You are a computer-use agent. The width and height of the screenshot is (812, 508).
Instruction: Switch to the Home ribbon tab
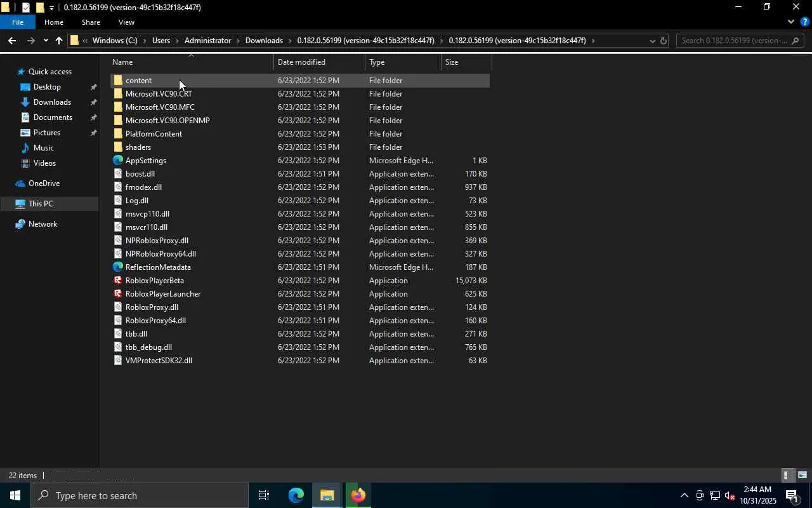coord(54,22)
